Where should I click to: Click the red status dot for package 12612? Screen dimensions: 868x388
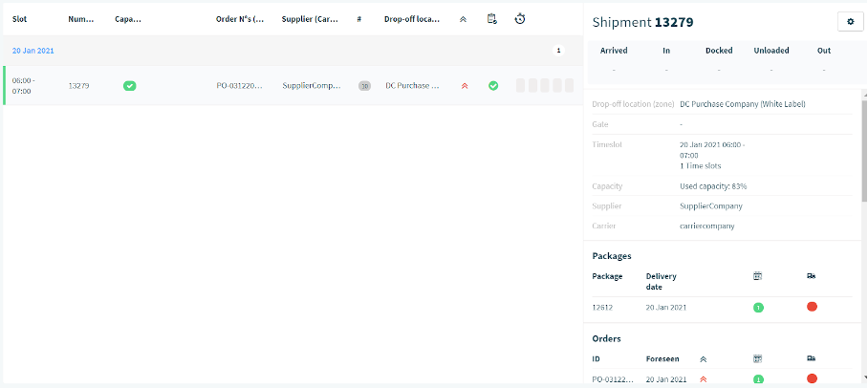[813, 307]
